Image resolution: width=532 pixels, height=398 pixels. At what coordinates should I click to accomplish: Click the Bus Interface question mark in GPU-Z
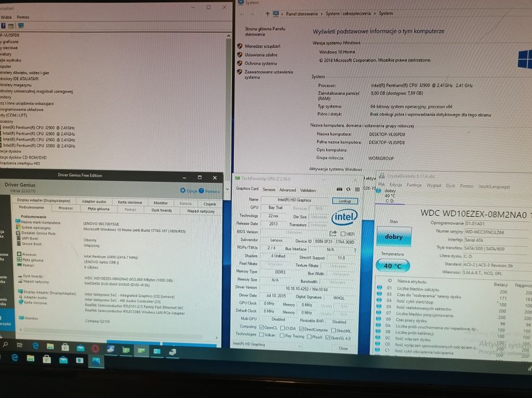pyautogui.click(x=355, y=250)
